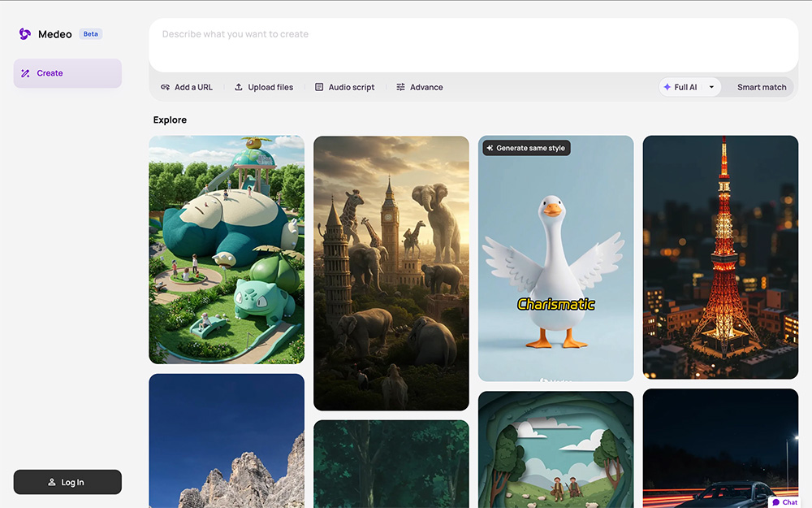Open the Snorlax playground thumbnail
The image size is (812, 508).
point(227,250)
